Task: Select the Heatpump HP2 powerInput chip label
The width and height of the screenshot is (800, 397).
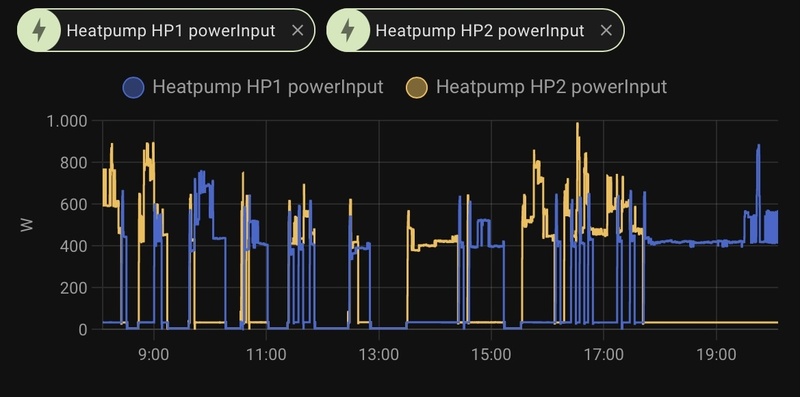Action: tap(480, 31)
